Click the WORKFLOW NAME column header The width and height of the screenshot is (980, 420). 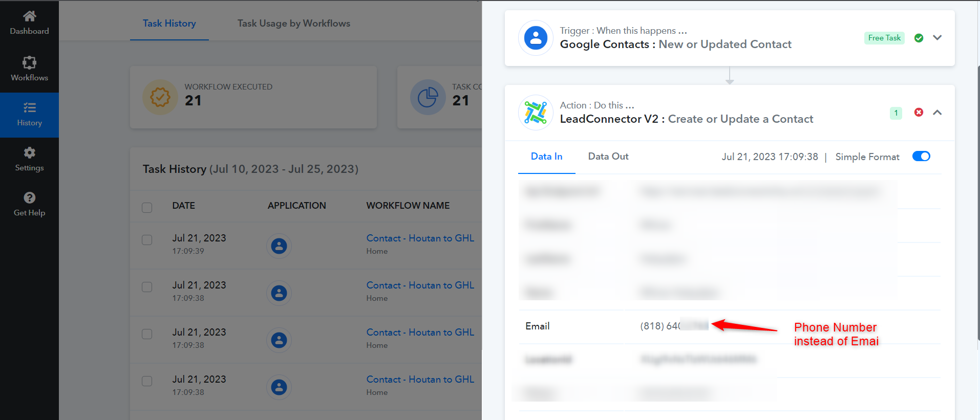(x=408, y=206)
